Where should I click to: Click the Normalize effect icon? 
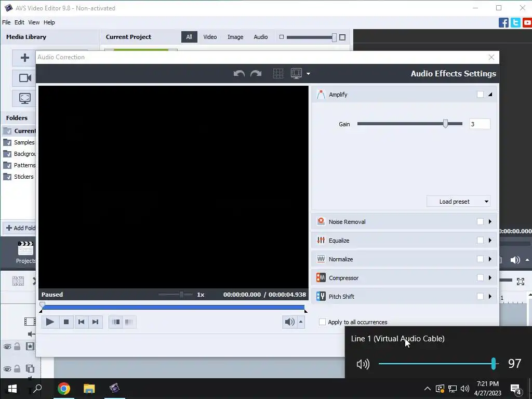321,259
